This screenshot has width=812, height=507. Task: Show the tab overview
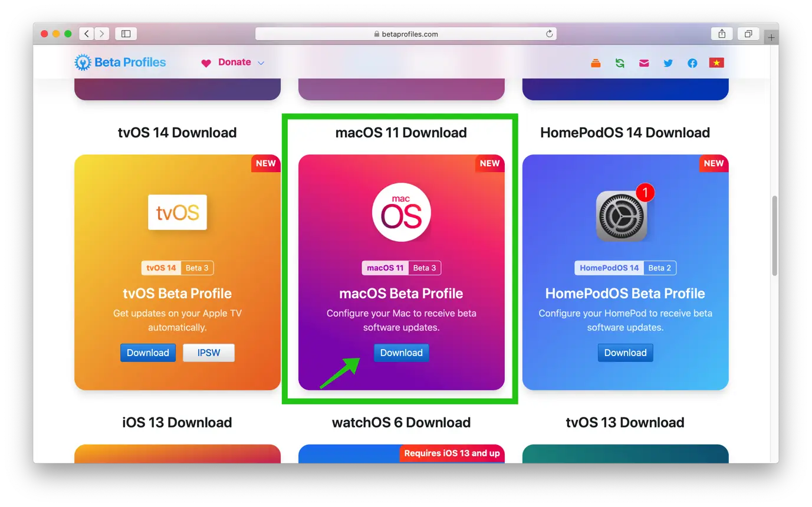click(748, 34)
